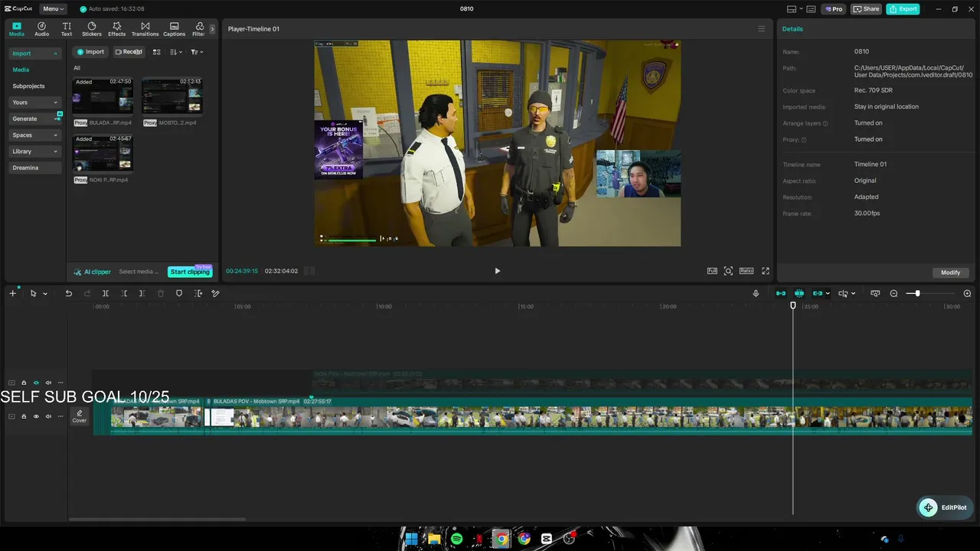This screenshot has height=551, width=980.
Task: Mute the upper overlay track audio
Action: point(48,383)
